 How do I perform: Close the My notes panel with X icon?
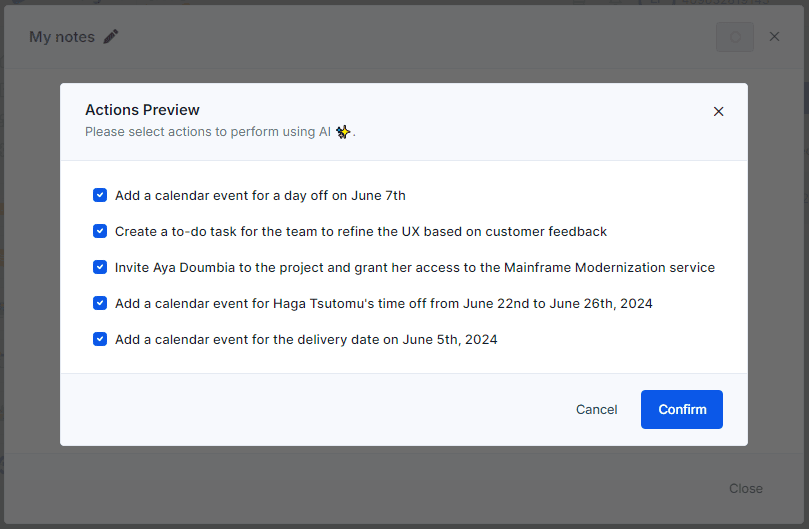point(774,37)
